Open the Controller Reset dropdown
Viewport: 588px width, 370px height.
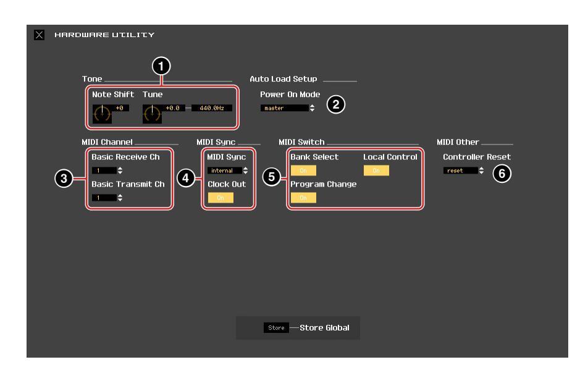(x=460, y=170)
